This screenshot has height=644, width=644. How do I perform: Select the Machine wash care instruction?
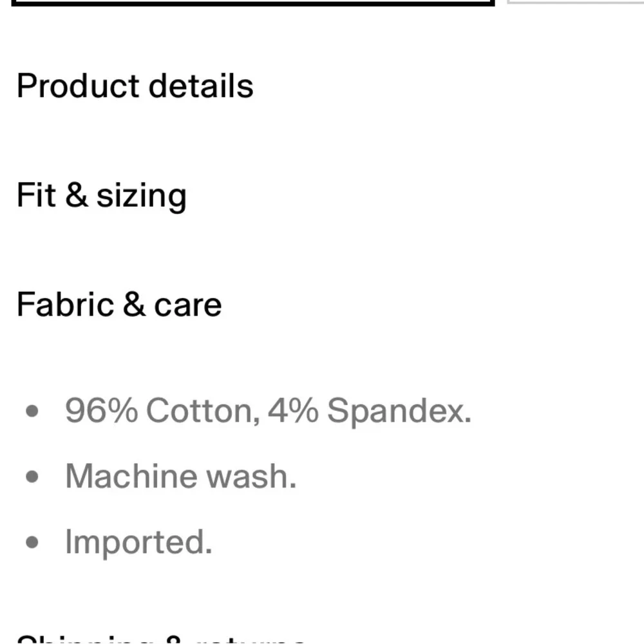181,477
